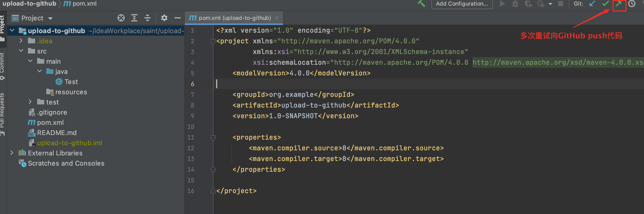Click Select Opened File target icon
This screenshot has height=214, width=644.
click(121, 18)
